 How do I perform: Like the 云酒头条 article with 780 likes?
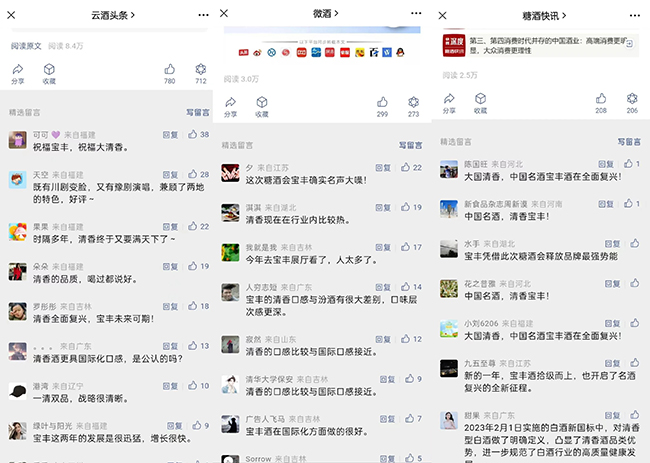[170, 74]
